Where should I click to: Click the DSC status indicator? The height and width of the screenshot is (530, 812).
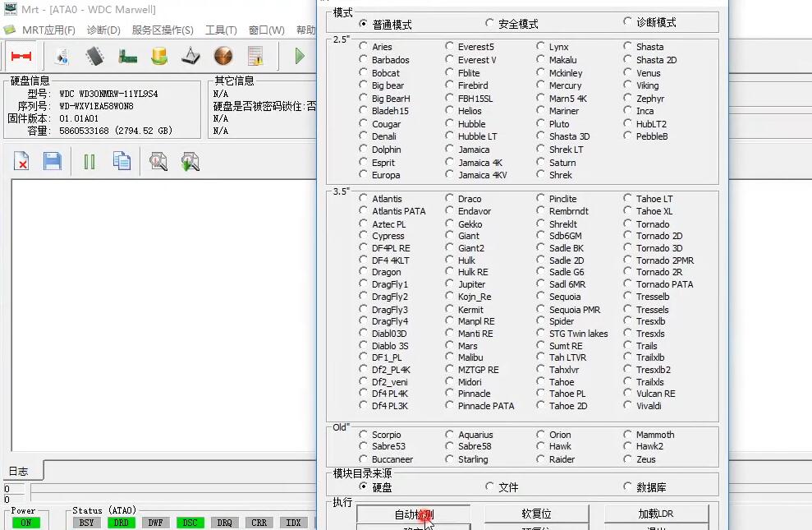(x=190, y=523)
